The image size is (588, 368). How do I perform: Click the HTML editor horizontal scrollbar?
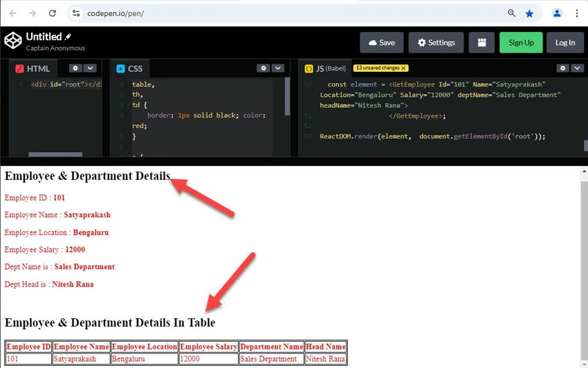coord(55,154)
